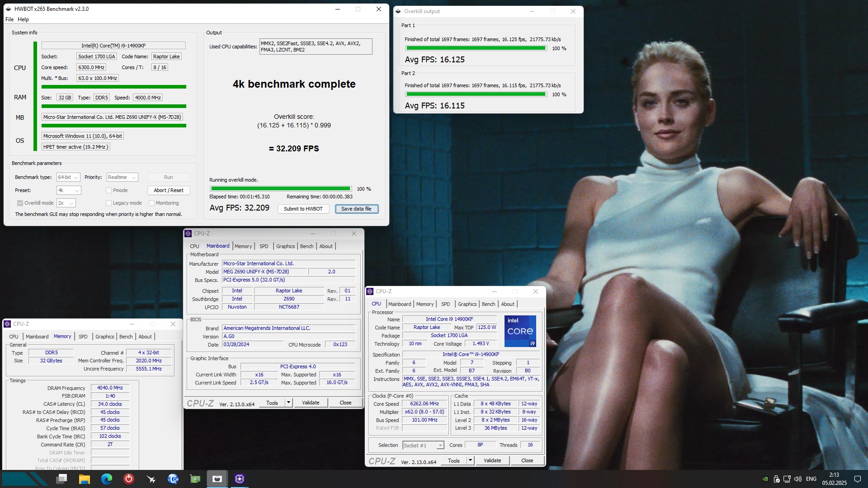Click the HPET timer active field
The image size is (868, 488).
tap(75, 147)
